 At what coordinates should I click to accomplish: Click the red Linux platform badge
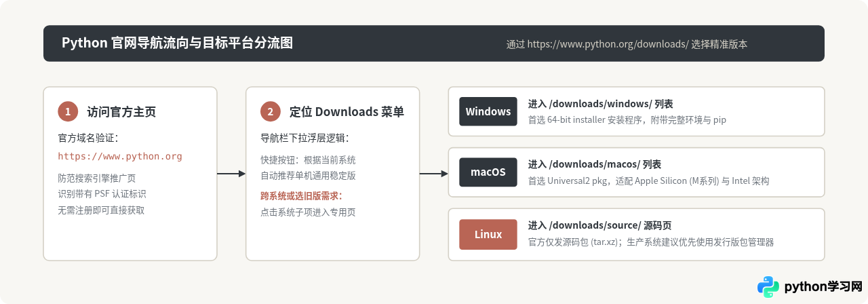[488, 234]
